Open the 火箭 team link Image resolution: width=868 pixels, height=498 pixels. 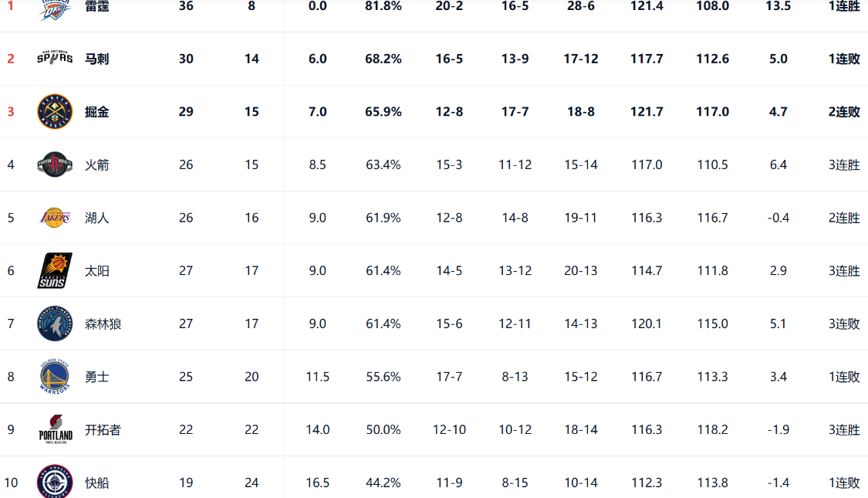[x=96, y=165]
